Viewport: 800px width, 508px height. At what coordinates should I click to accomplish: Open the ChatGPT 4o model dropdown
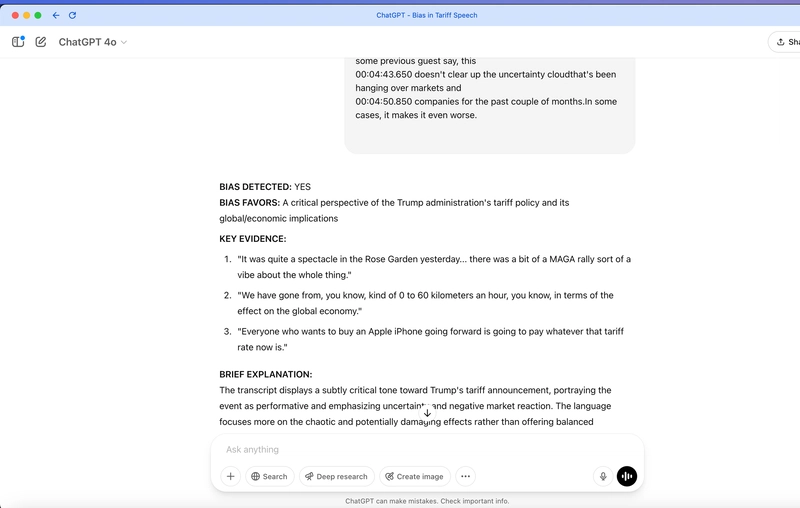click(x=92, y=42)
